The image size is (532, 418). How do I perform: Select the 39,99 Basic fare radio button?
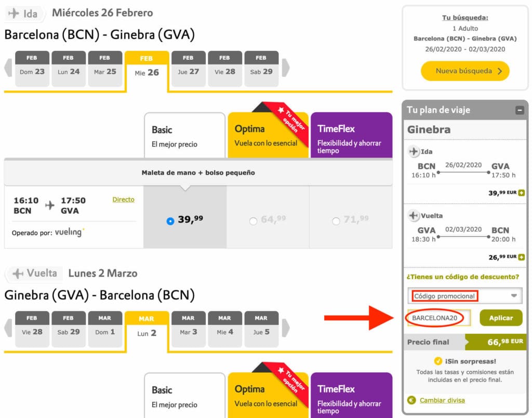click(170, 220)
